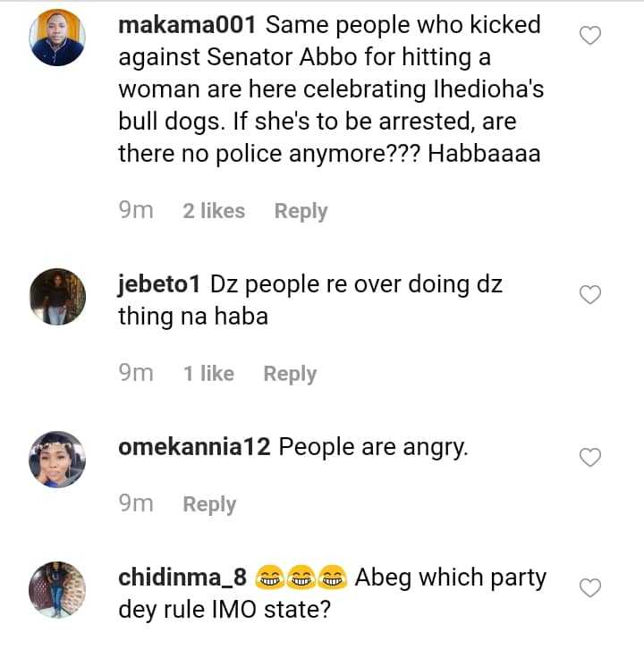The height and width of the screenshot is (650, 644).
Task: View the 1 like on jebeto1's comment
Action: pyautogui.click(x=208, y=374)
